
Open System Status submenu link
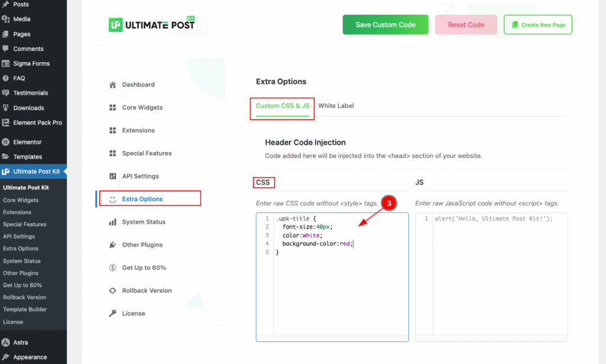(22, 261)
